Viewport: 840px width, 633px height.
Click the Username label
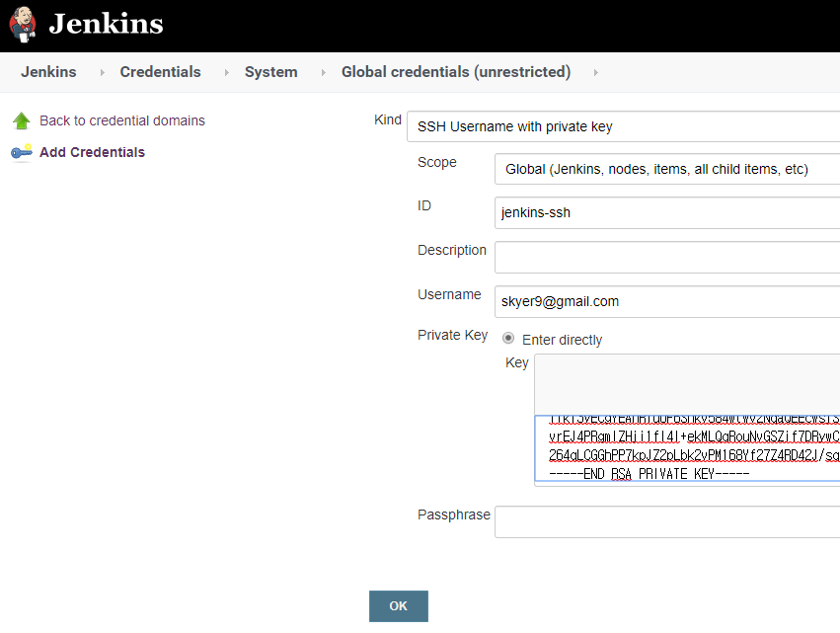449,294
